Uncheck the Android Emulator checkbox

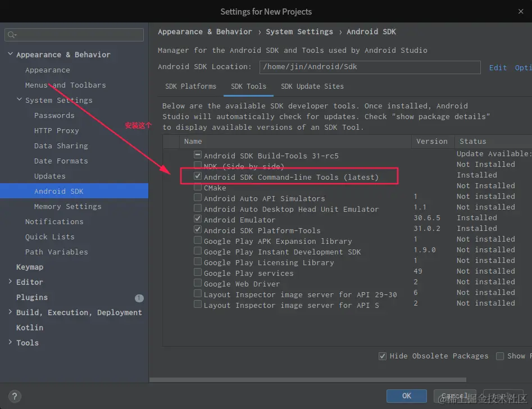click(x=198, y=219)
